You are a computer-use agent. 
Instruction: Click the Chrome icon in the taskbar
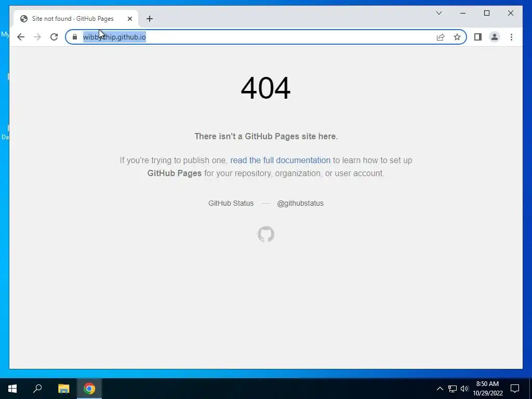pyautogui.click(x=89, y=389)
